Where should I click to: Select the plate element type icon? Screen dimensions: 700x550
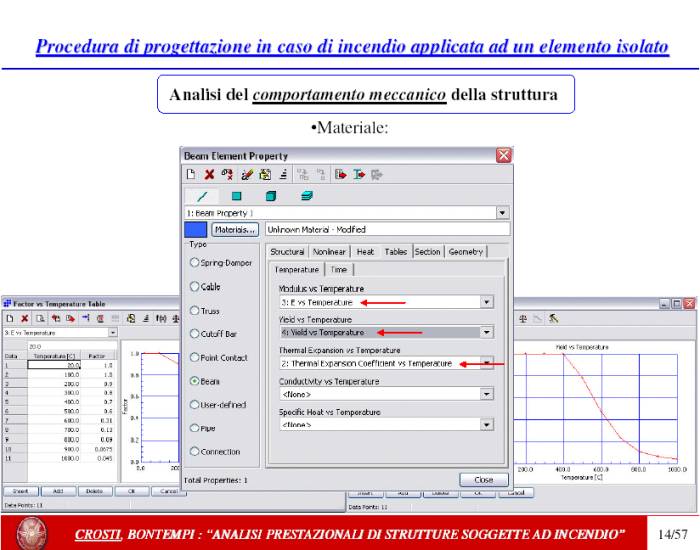tap(237, 197)
